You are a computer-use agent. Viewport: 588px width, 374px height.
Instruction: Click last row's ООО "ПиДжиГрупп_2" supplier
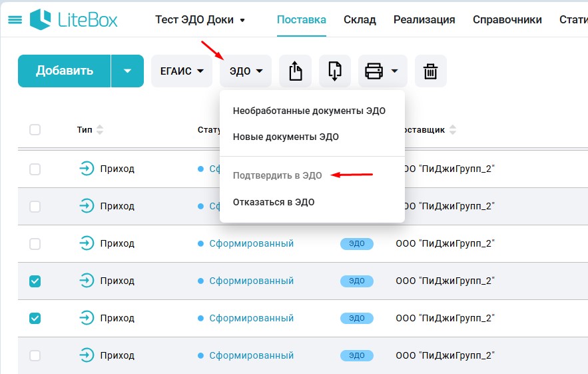(x=445, y=355)
